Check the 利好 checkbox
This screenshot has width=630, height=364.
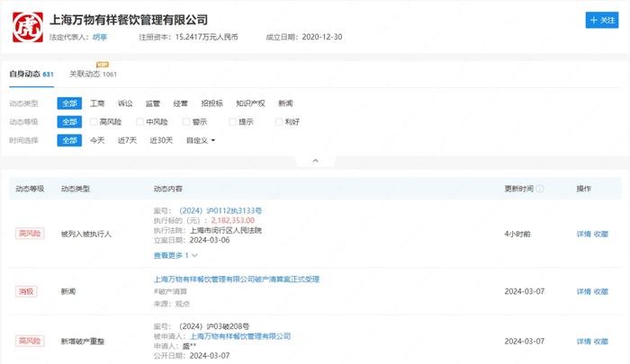coord(278,122)
